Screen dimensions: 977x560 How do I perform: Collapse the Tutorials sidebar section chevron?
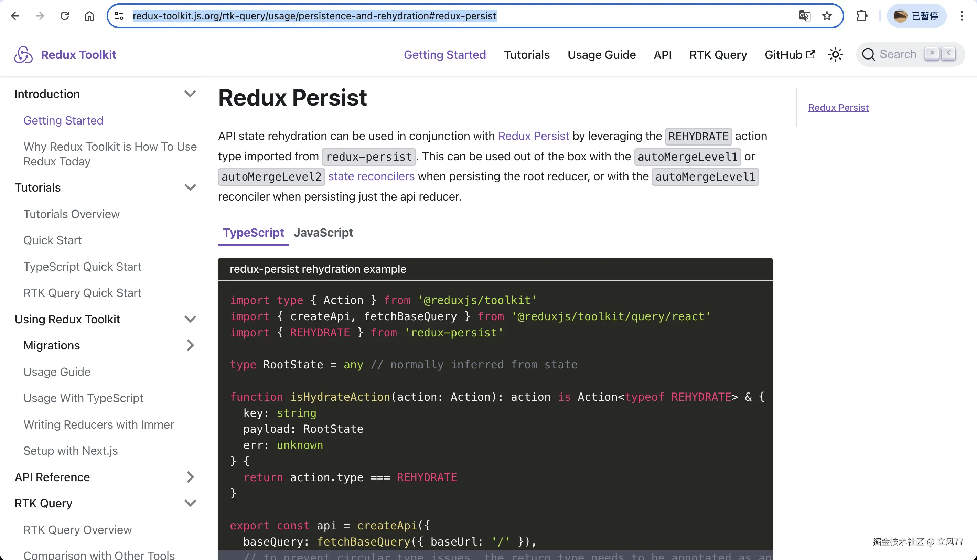(190, 187)
